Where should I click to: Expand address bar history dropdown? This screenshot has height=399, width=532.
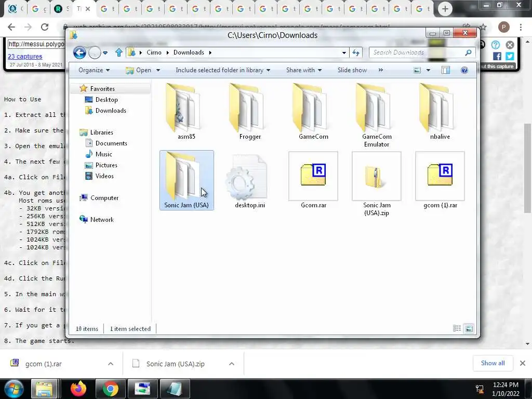(x=344, y=52)
